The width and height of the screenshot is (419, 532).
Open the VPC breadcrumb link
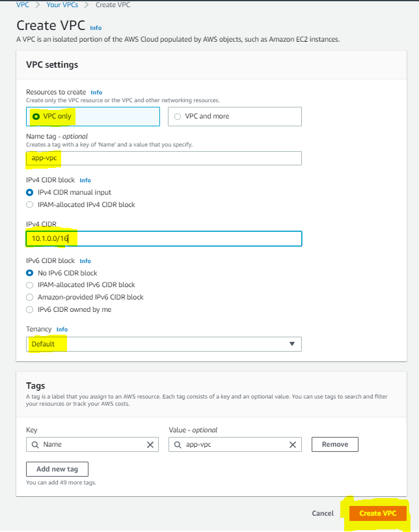pos(21,5)
